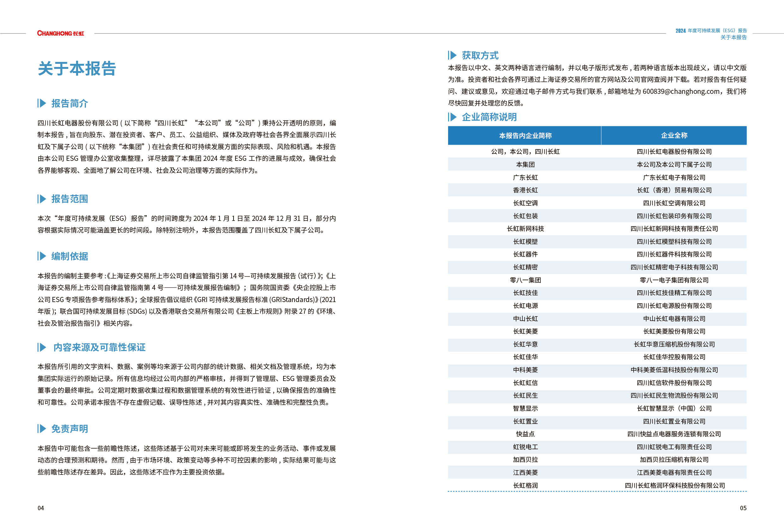Click the 报告简介 section heading
Viewport: 784px width, 532px height.
[70, 103]
